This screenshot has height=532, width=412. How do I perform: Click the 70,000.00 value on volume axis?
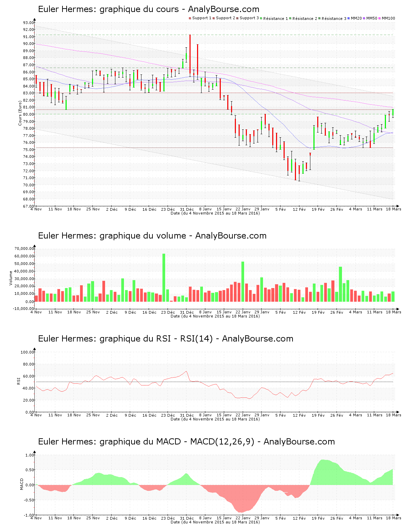pos(24,248)
